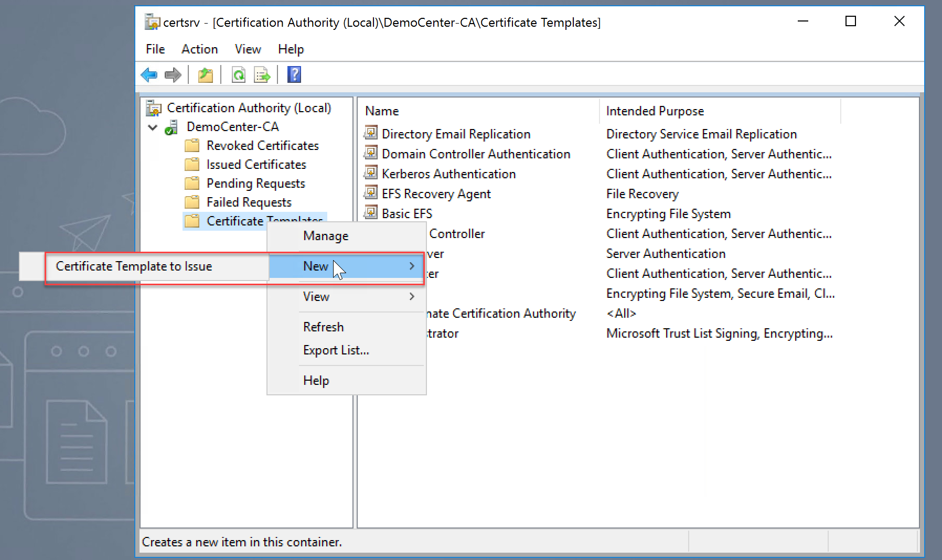This screenshot has width=942, height=560.
Task: Sort by the Intended Purpose column header
Action: pos(655,111)
